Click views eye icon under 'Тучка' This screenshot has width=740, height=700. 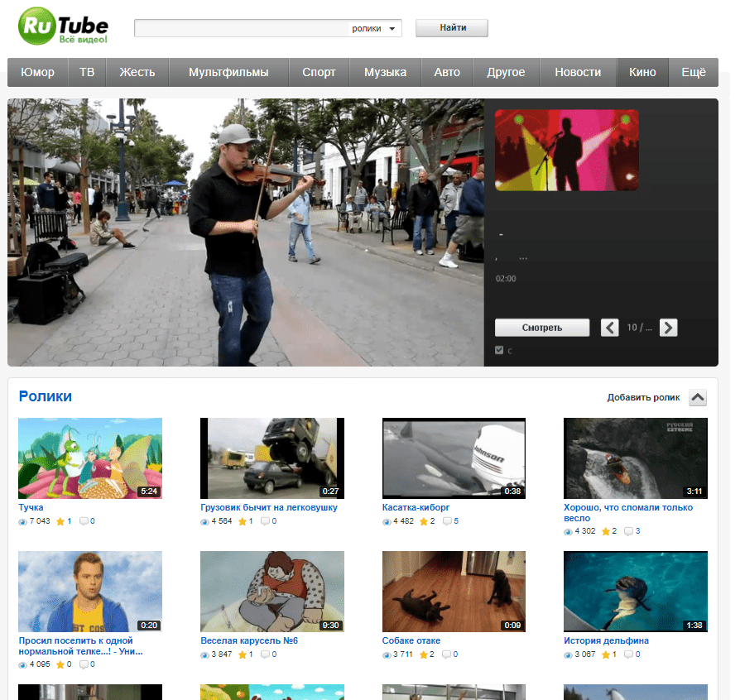pyautogui.click(x=22, y=522)
